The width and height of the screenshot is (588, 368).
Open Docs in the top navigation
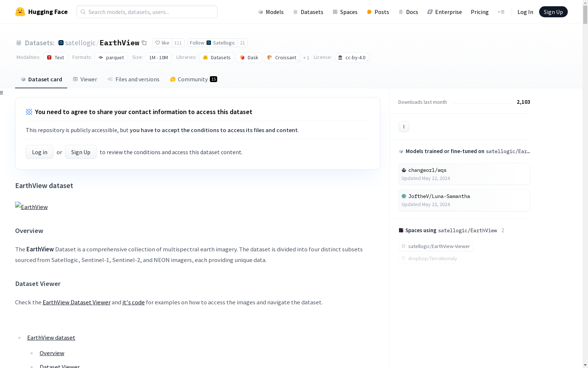(408, 12)
